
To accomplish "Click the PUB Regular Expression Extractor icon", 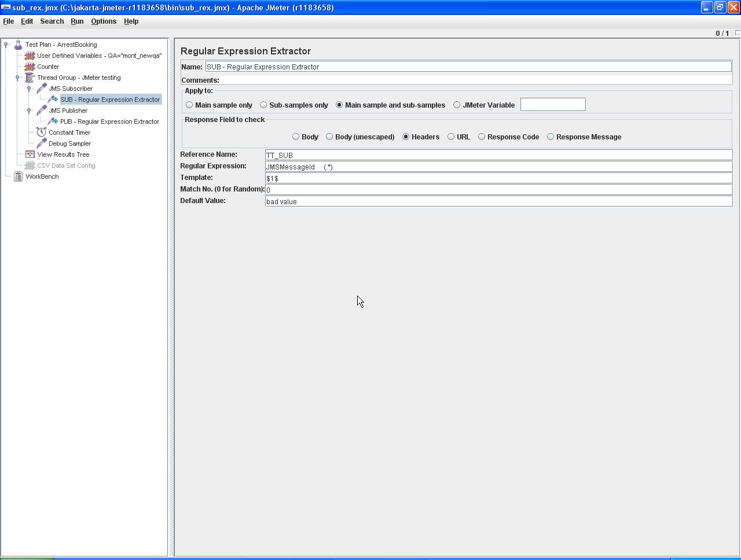I will (x=53, y=121).
